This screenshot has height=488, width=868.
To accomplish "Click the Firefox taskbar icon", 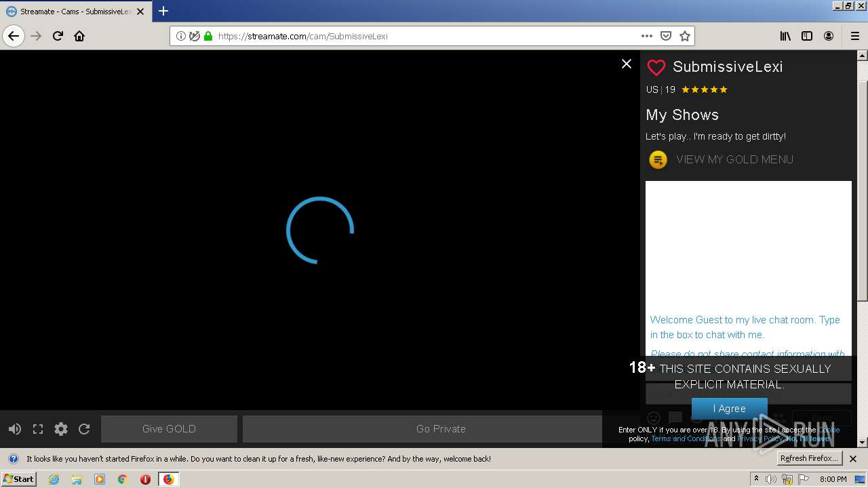I will [168, 479].
